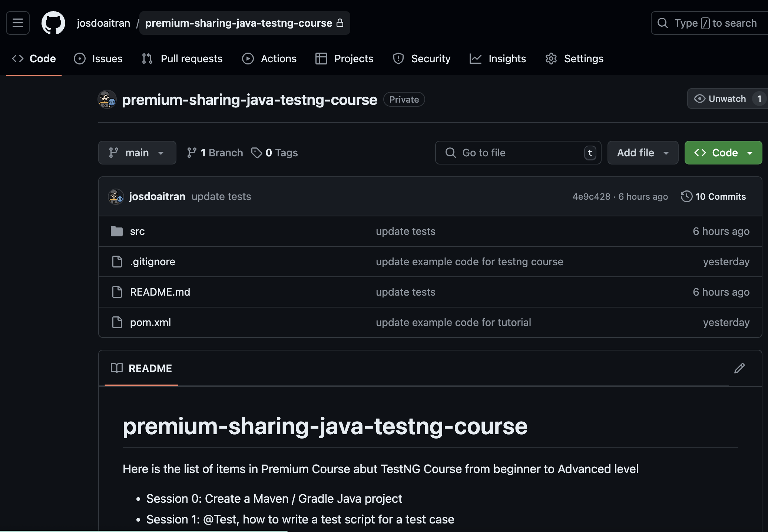The width and height of the screenshot is (768, 532).
Task: Click the profile avatar next to repo title
Action: click(x=107, y=99)
